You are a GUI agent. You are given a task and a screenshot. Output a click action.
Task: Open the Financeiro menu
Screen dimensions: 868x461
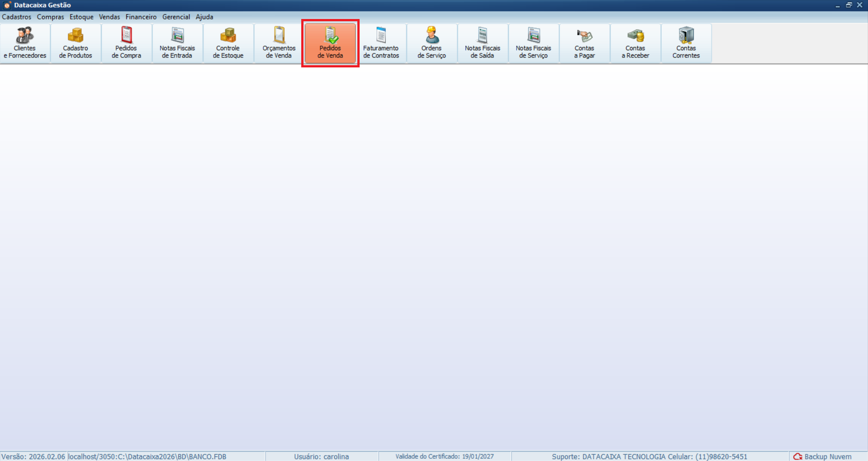click(x=141, y=17)
